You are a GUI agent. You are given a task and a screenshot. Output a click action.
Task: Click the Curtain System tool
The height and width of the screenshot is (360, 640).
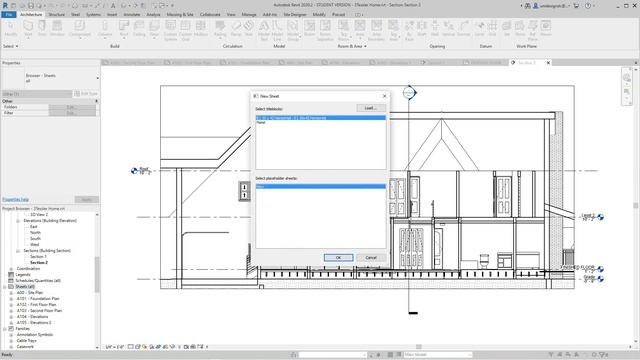(x=171, y=30)
